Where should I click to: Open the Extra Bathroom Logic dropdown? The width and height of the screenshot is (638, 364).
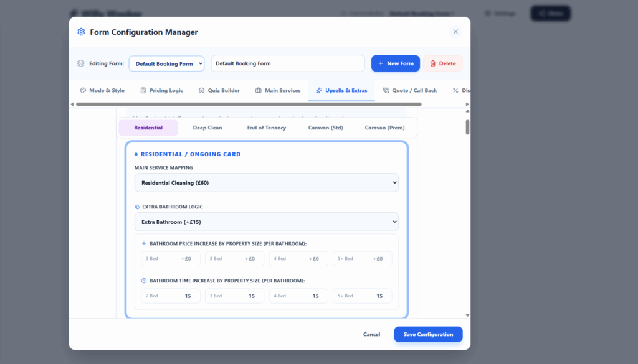point(266,222)
